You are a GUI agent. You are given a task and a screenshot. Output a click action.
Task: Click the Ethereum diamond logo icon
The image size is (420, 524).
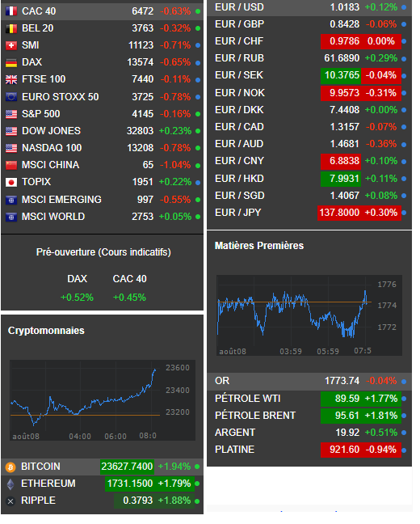tap(10, 484)
